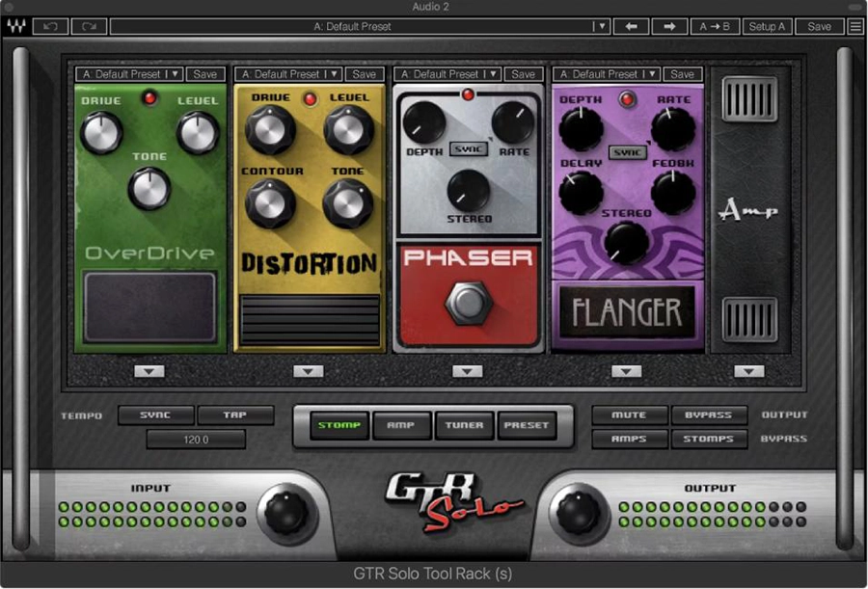Click the Distortion Tone knob
868x589 pixels.
pos(348,203)
